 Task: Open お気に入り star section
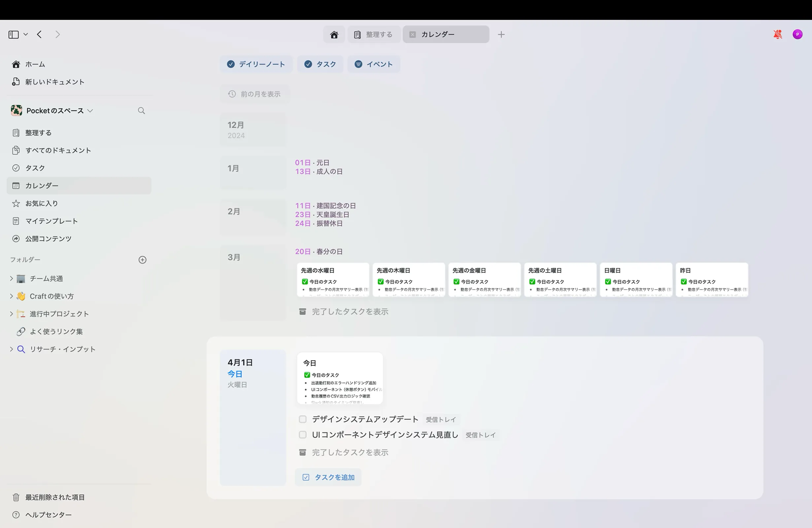(x=41, y=203)
